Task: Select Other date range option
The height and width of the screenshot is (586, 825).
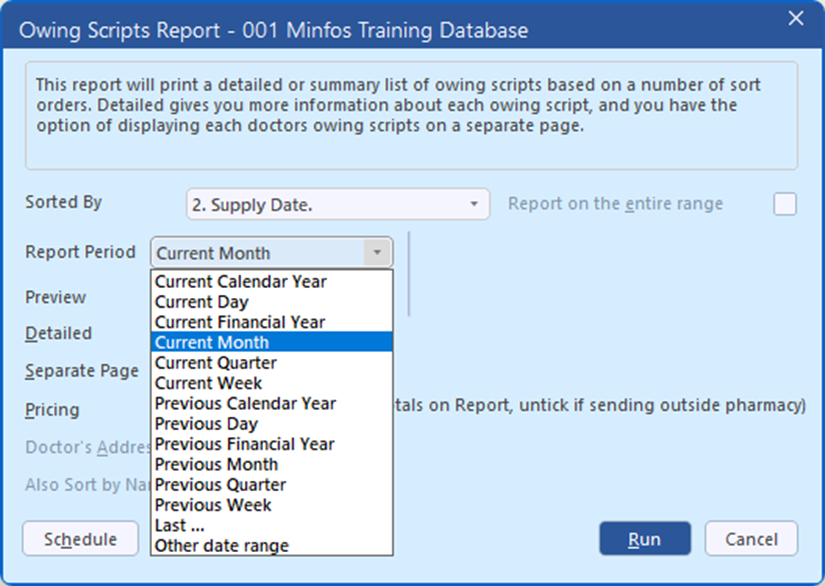Action: pos(222,546)
